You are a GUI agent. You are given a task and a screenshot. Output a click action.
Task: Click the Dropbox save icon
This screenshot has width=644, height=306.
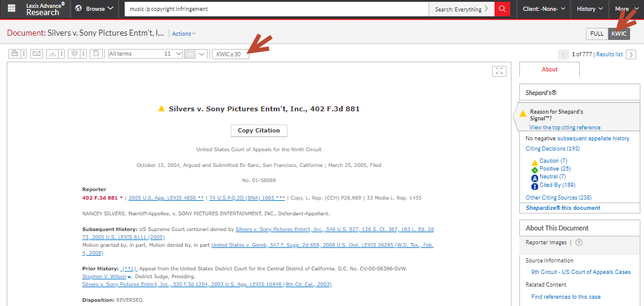click(74, 54)
